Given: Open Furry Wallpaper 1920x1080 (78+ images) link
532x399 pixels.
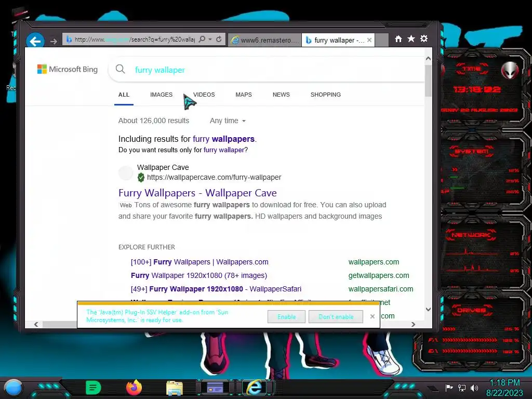Looking at the screenshot, I should click(x=199, y=275).
